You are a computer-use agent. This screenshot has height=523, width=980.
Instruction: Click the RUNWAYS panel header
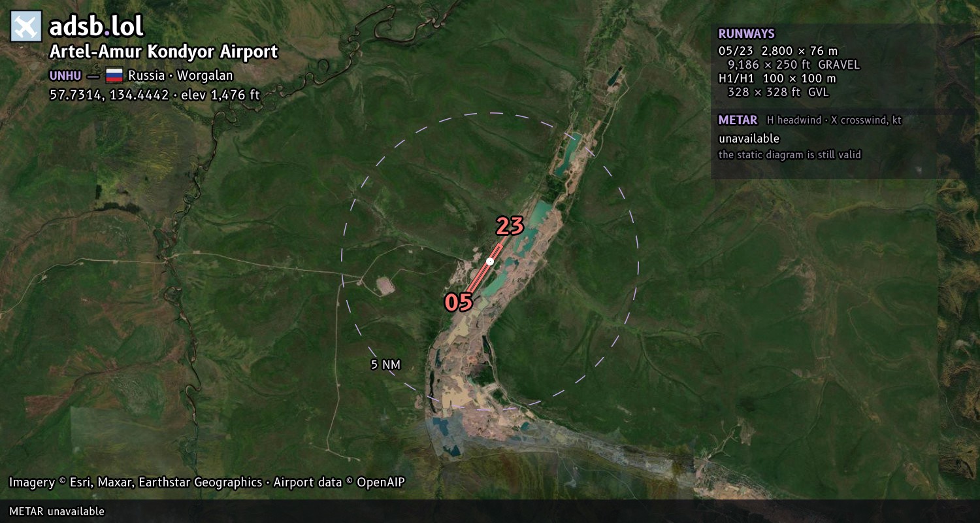(746, 34)
